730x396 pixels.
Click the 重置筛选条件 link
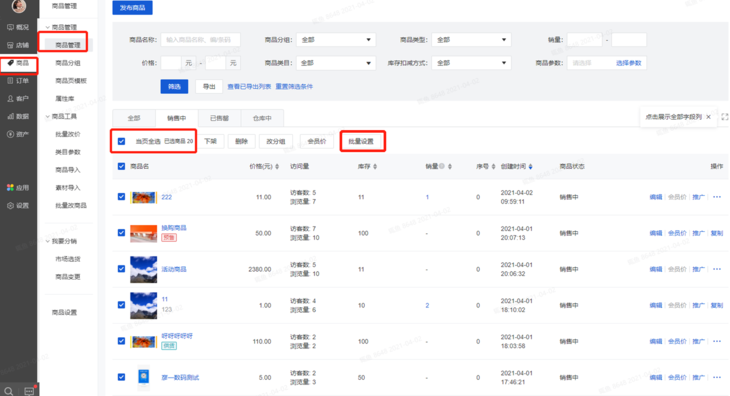coord(294,87)
